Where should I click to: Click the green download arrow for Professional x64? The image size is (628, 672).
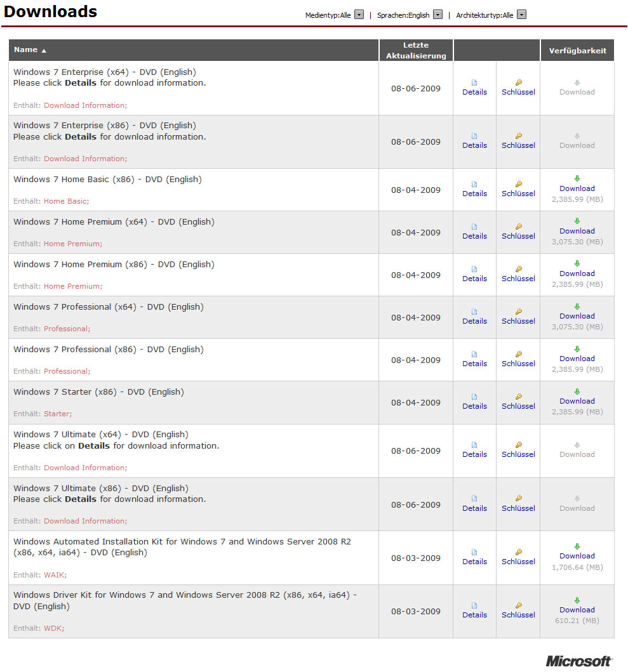pos(577,306)
